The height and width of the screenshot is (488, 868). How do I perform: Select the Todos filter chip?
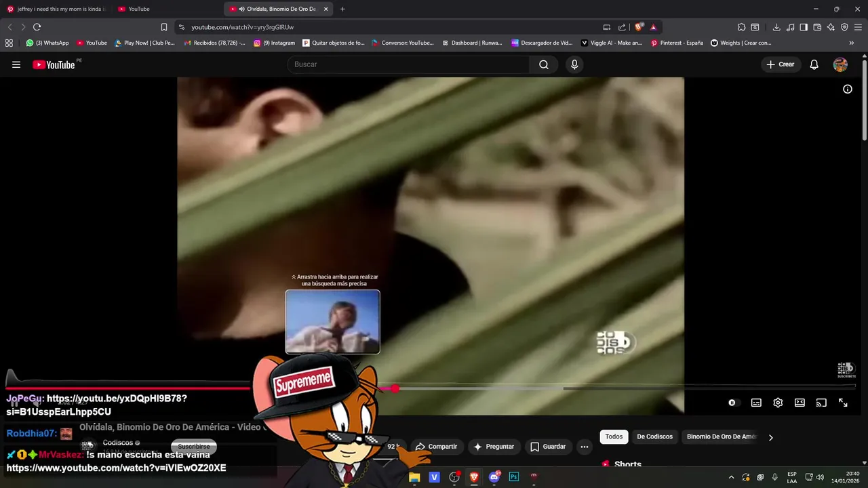[x=614, y=436]
